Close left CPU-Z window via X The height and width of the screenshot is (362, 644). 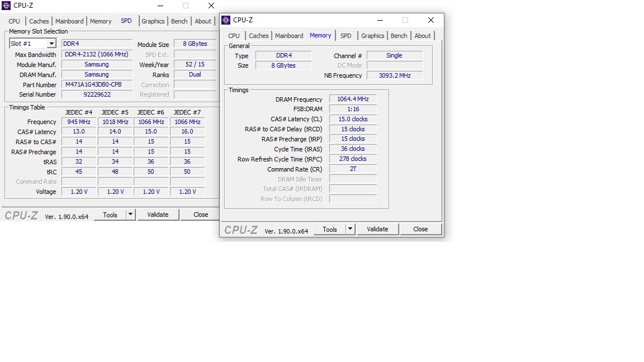coord(211,6)
